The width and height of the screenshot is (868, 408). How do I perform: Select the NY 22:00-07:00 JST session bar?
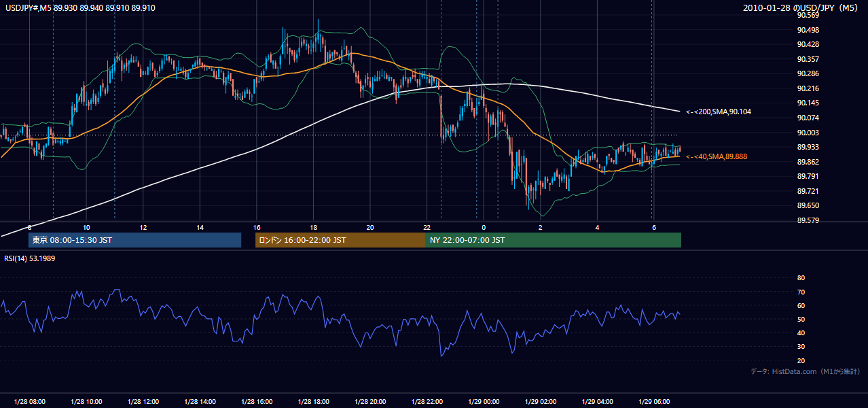[x=554, y=240]
